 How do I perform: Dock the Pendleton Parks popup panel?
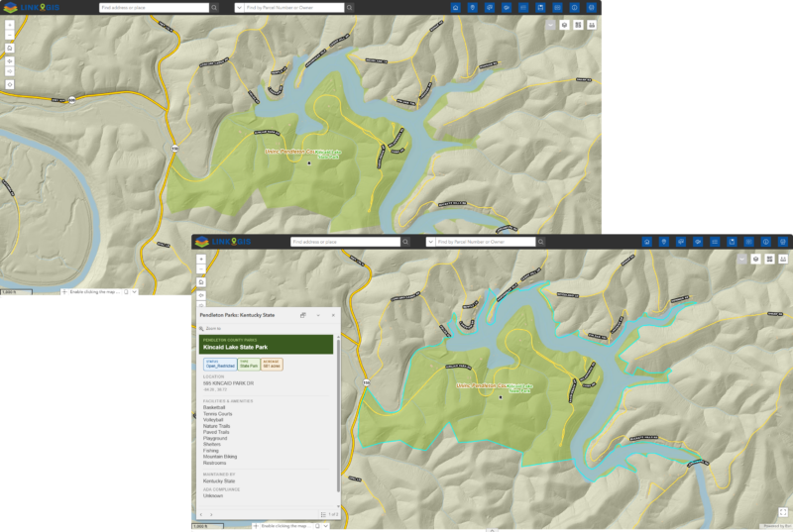(x=303, y=315)
